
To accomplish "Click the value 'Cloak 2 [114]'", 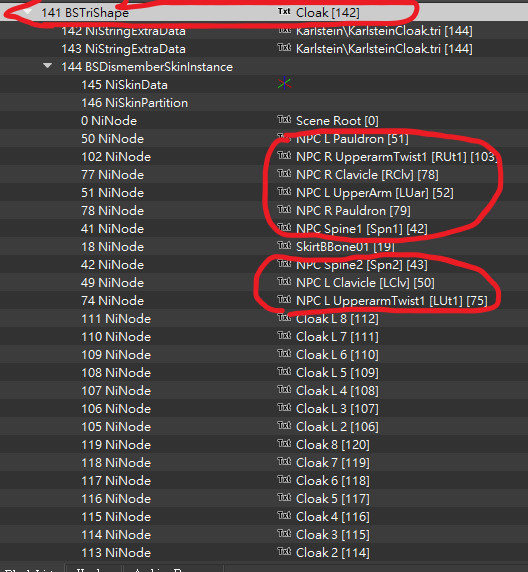I will coord(333,553).
